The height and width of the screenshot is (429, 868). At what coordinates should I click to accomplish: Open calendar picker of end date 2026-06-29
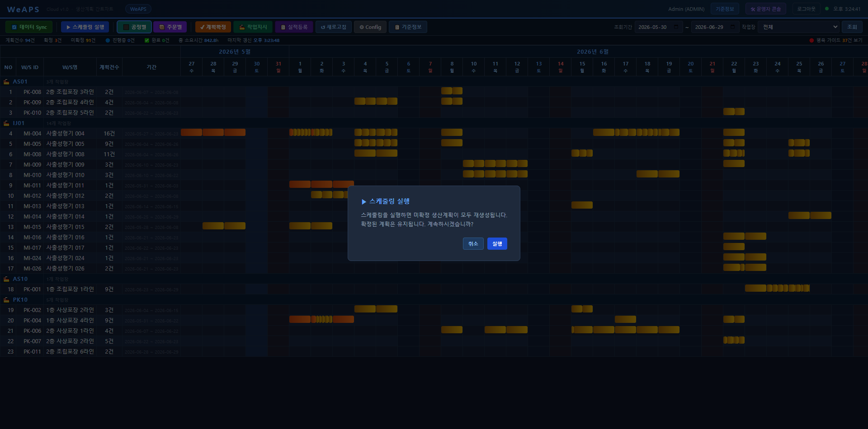click(732, 27)
